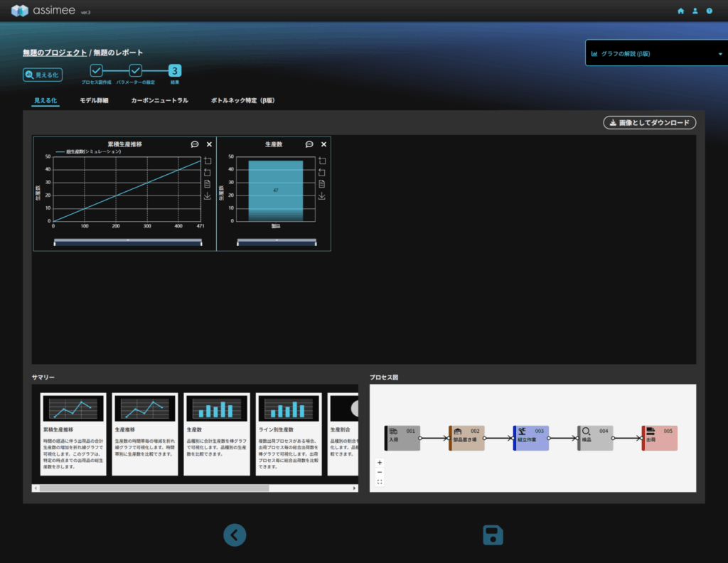The image size is (728, 563).
Task: Open the user account icon
Action: click(x=695, y=11)
